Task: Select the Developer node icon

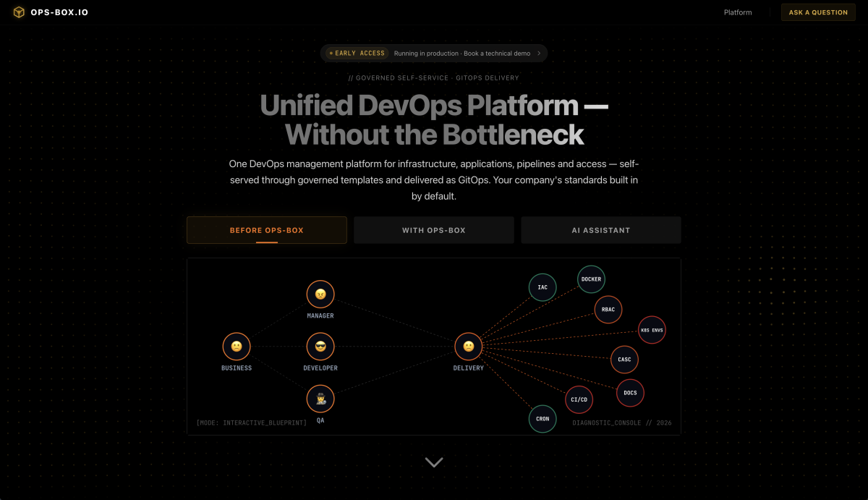Action: pyautogui.click(x=320, y=347)
